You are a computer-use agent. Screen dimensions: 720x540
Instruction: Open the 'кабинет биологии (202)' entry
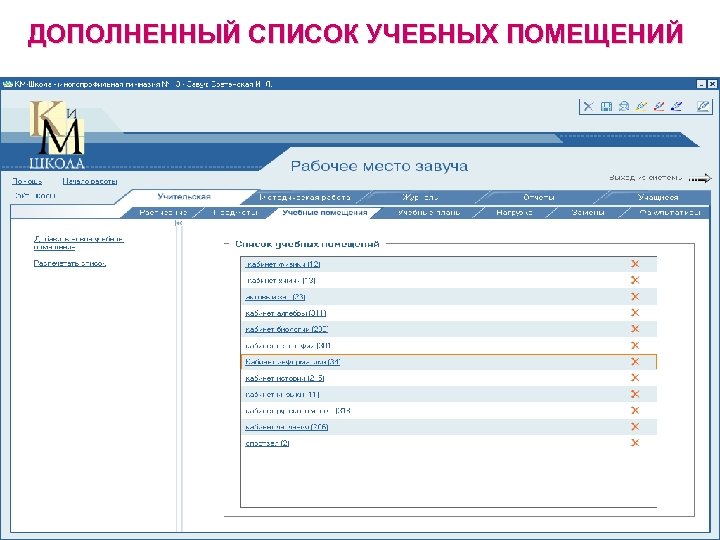(x=287, y=330)
